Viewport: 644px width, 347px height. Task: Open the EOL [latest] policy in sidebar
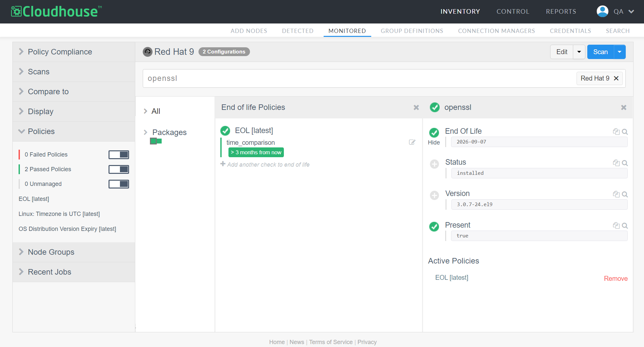click(x=34, y=199)
